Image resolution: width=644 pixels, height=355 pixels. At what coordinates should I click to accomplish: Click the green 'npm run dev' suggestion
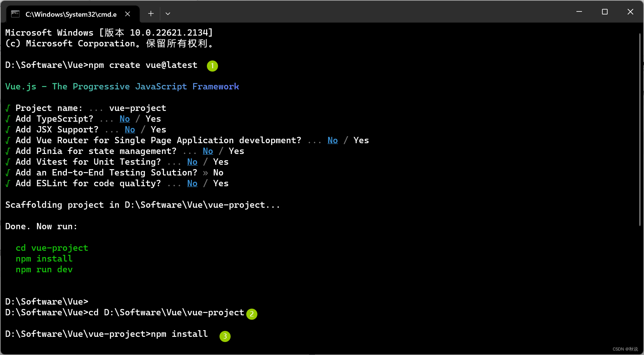44,270
